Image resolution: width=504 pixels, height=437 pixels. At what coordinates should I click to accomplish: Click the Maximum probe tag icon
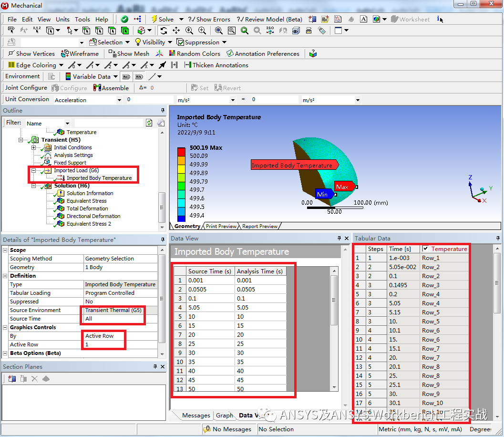coord(126,76)
